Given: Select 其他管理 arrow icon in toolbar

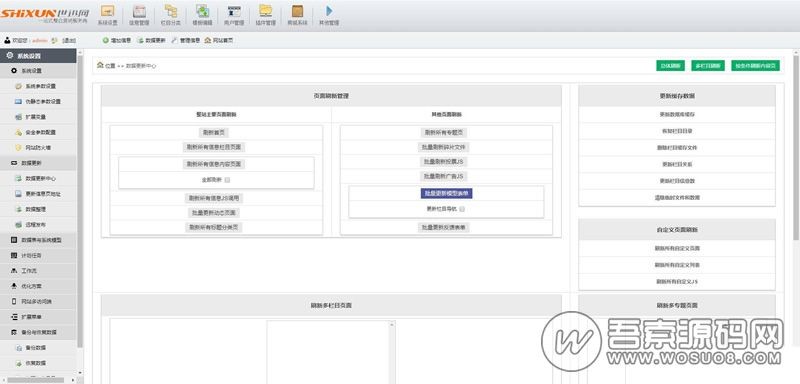Looking at the screenshot, I should pos(329,11).
